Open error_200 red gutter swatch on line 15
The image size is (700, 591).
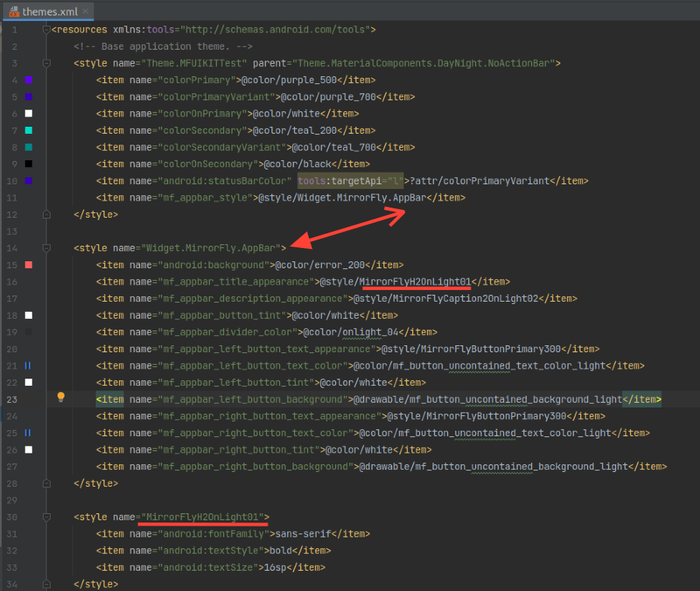pos(29,264)
